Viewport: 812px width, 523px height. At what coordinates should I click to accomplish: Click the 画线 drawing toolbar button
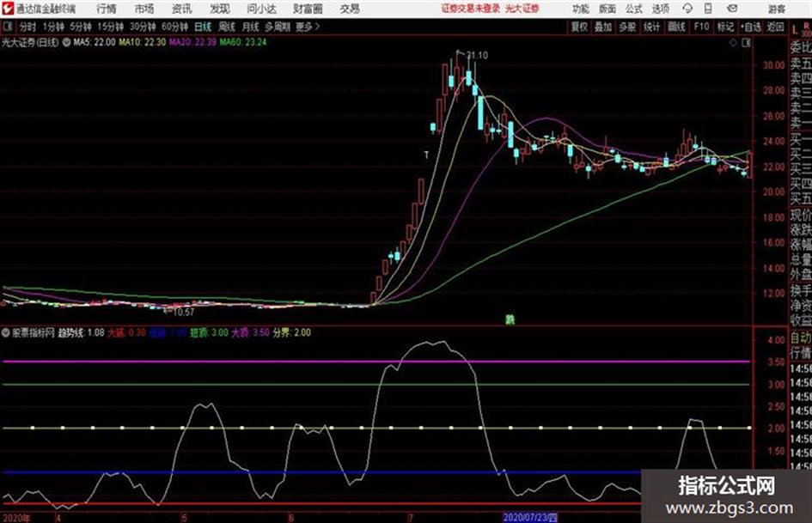pos(677,27)
